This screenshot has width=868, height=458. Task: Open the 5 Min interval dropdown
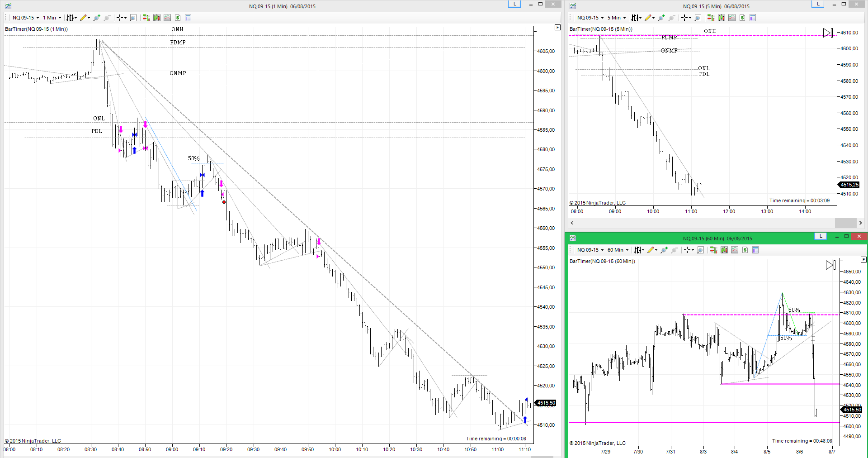[x=617, y=18]
